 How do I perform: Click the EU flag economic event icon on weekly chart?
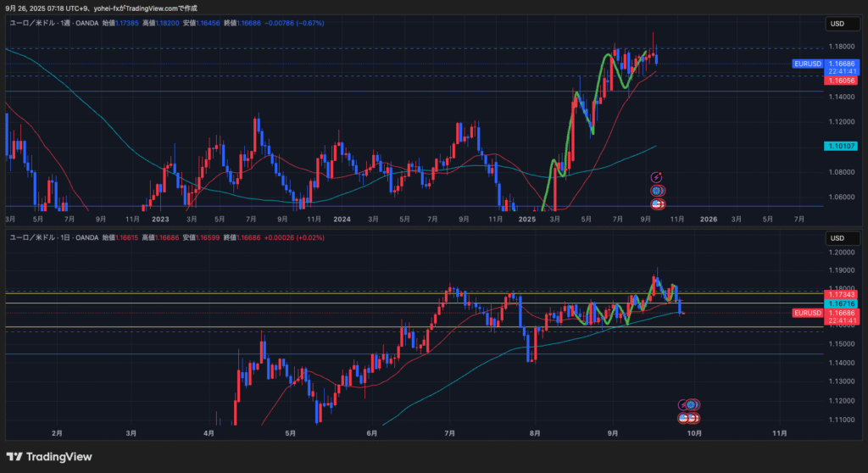coord(656,191)
